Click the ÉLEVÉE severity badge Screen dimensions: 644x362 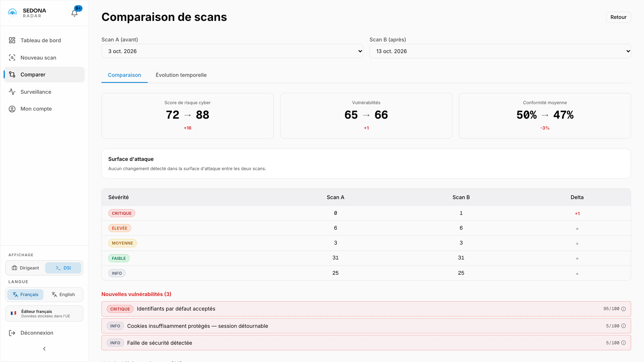click(x=120, y=228)
